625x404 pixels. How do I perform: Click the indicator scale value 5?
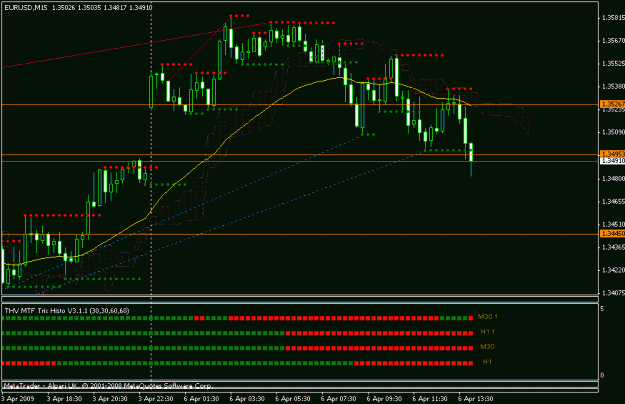602,309
